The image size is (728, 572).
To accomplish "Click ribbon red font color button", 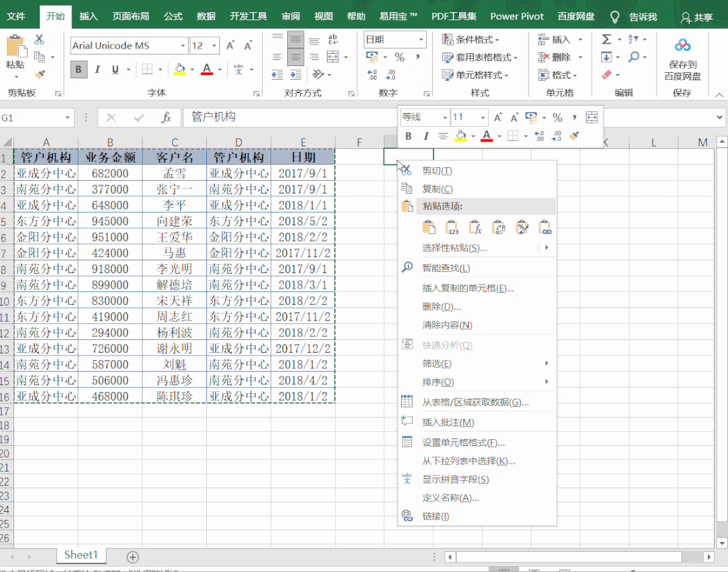I will pos(207,69).
